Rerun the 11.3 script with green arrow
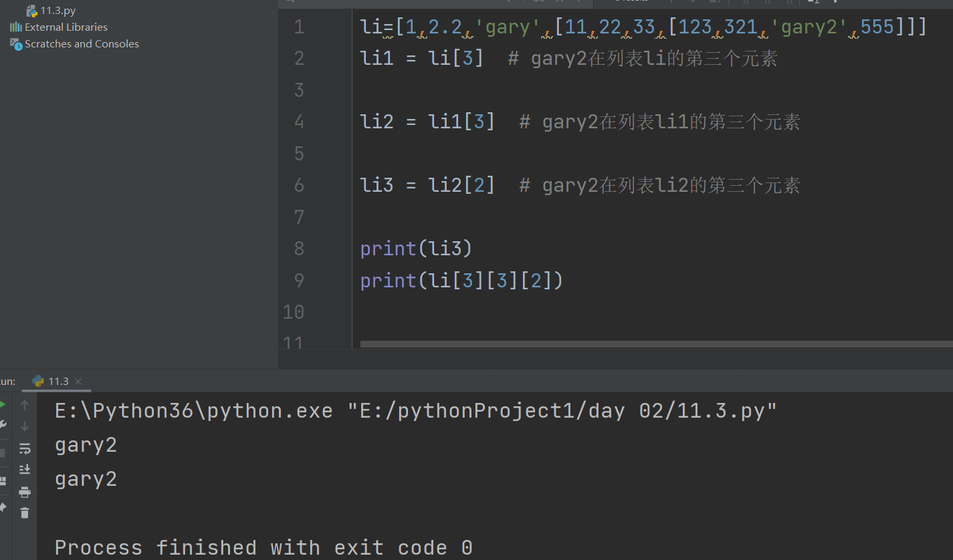Viewport: 953px width, 560px height. [2, 405]
